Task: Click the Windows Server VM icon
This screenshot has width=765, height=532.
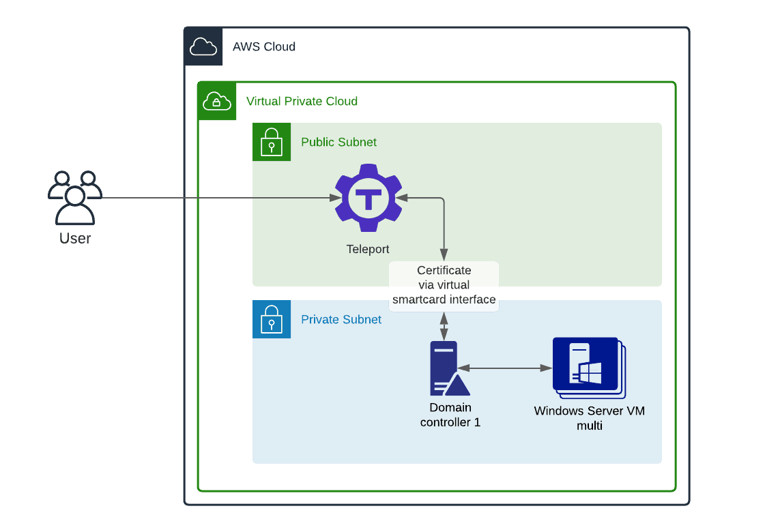Action: [x=588, y=368]
